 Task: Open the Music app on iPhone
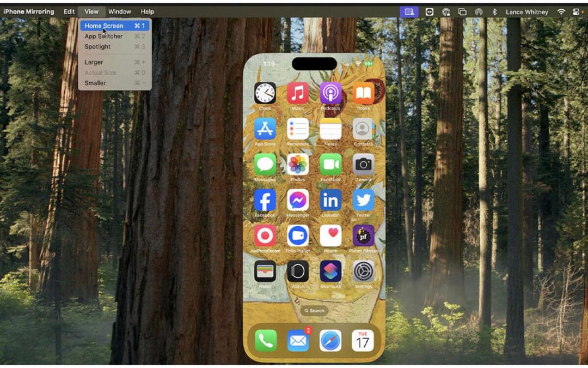click(x=298, y=93)
